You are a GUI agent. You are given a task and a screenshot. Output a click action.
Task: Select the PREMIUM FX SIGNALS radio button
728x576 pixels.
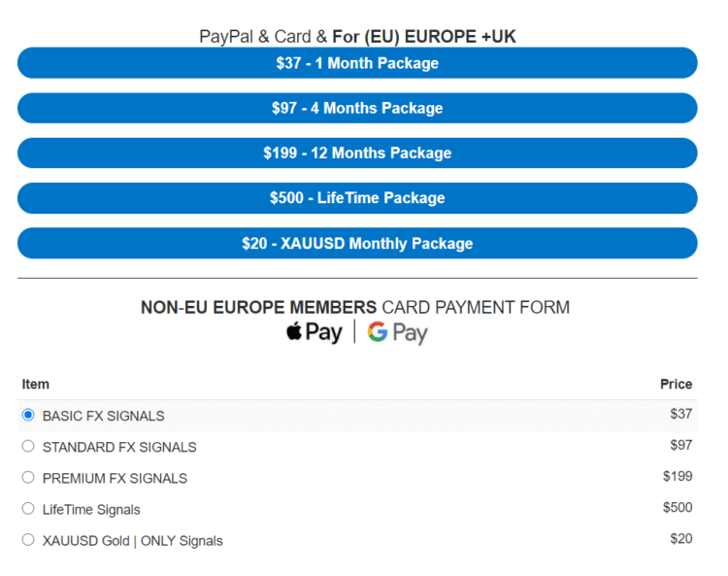[28, 478]
